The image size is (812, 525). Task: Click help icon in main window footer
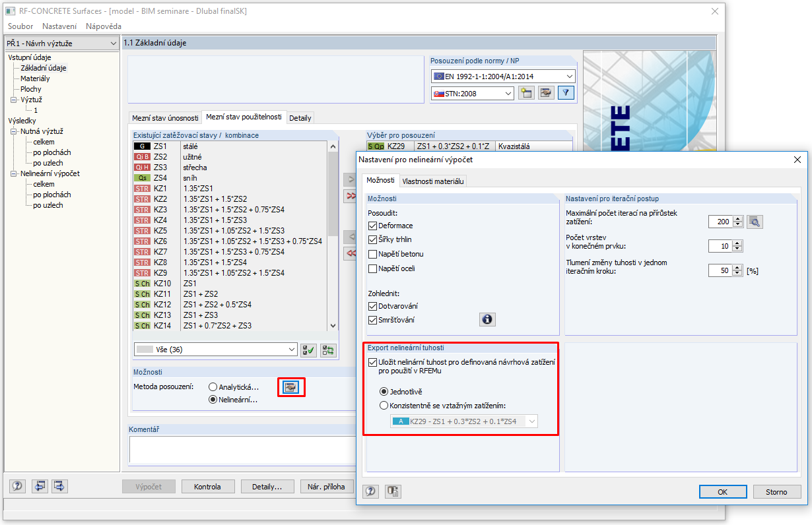click(x=17, y=486)
